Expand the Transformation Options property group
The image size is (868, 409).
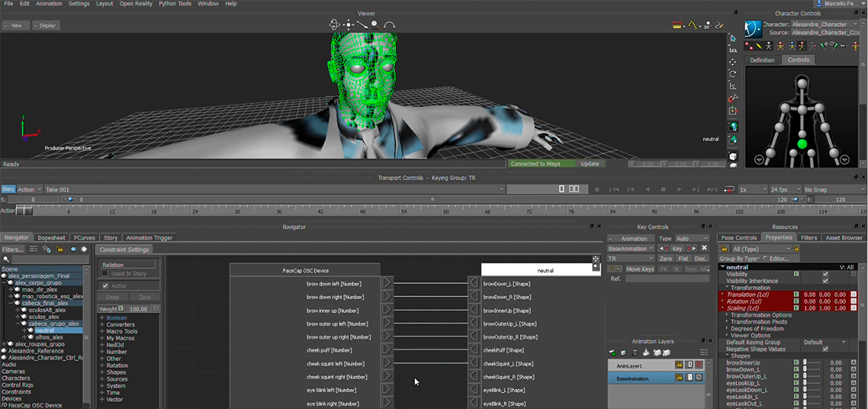728,315
